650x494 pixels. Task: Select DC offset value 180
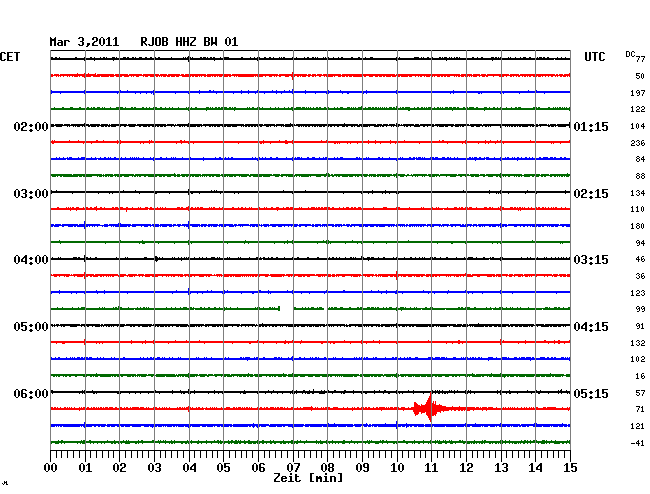[638, 226]
